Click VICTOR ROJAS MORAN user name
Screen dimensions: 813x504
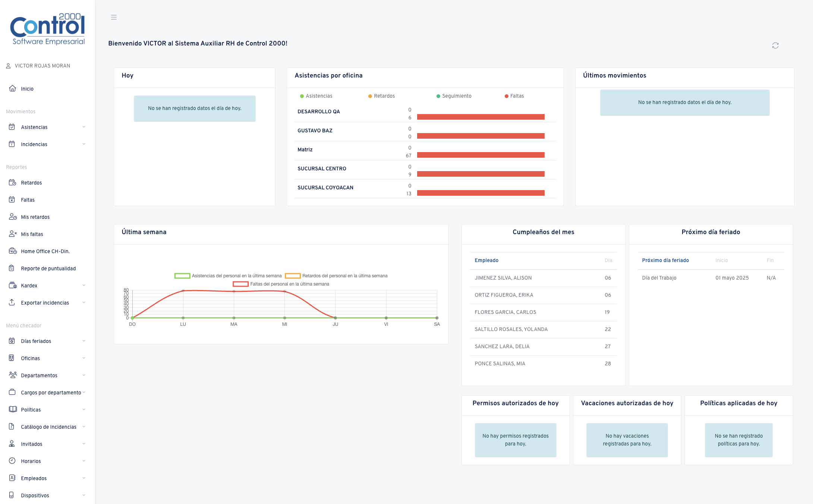click(42, 66)
